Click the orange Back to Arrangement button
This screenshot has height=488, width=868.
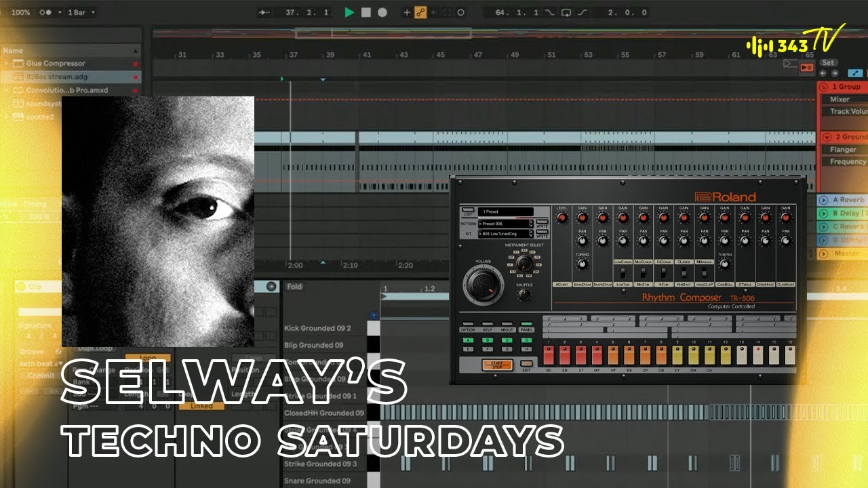click(x=806, y=67)
